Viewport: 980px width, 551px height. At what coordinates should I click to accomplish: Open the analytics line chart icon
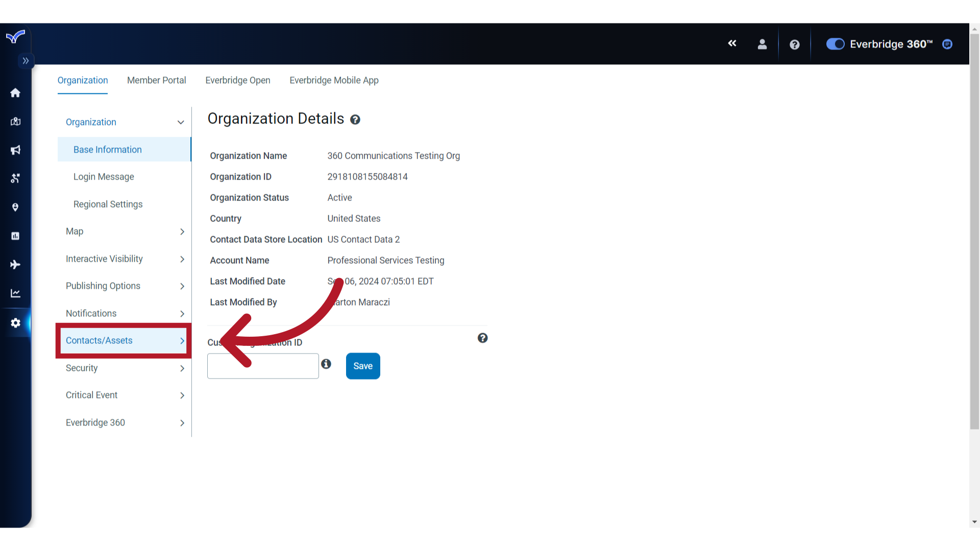15,293
